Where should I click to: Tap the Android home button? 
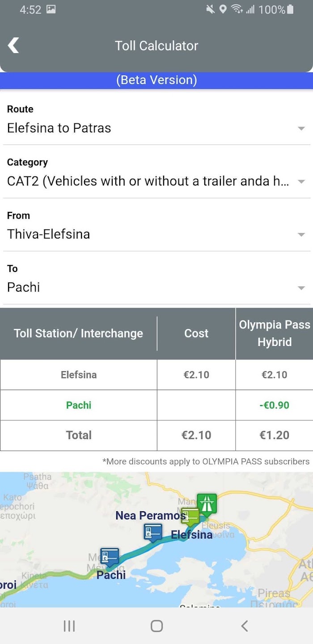[156, 626]
